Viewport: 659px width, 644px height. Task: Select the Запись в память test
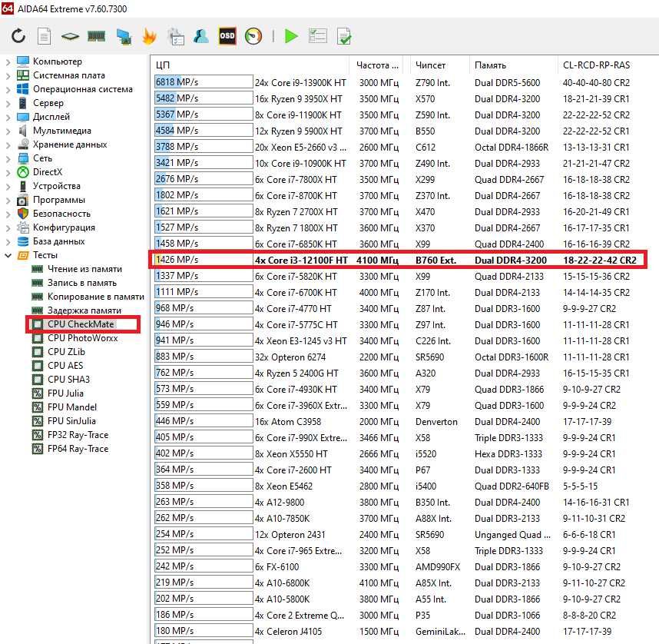[x=82, y=283]
